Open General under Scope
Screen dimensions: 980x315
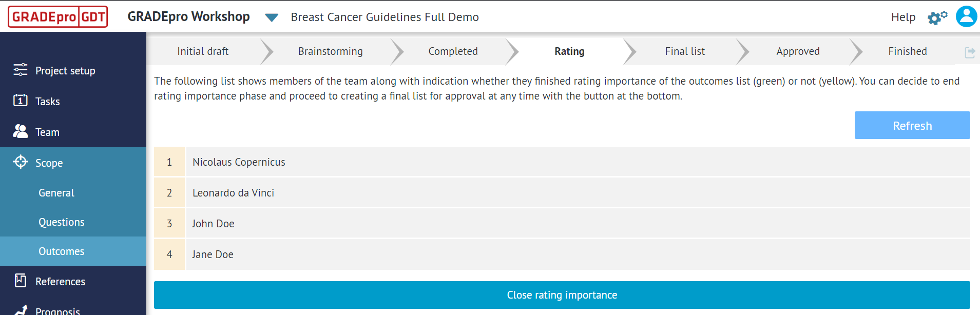[x=56, y=192]
